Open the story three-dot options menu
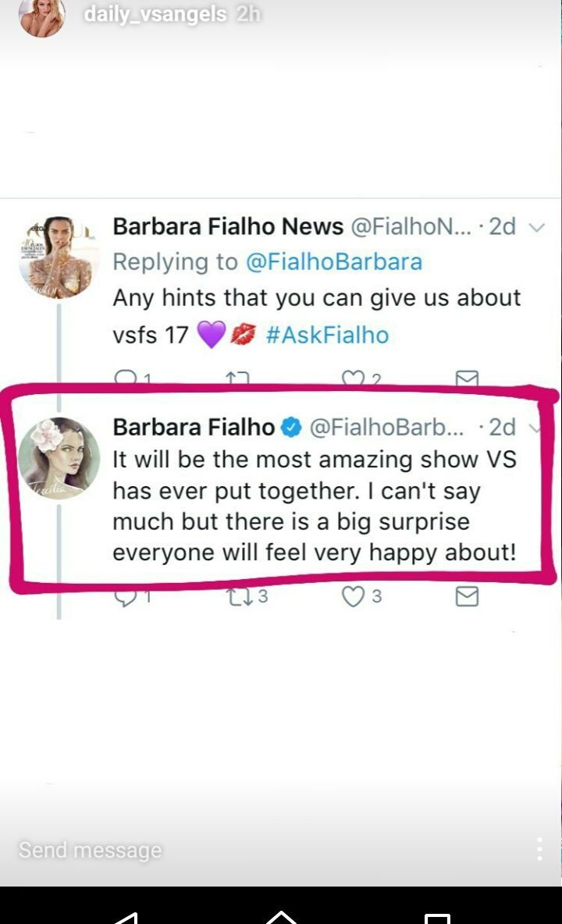The width and height of the screenshot is (562, 924). click(x=539, y=849)
